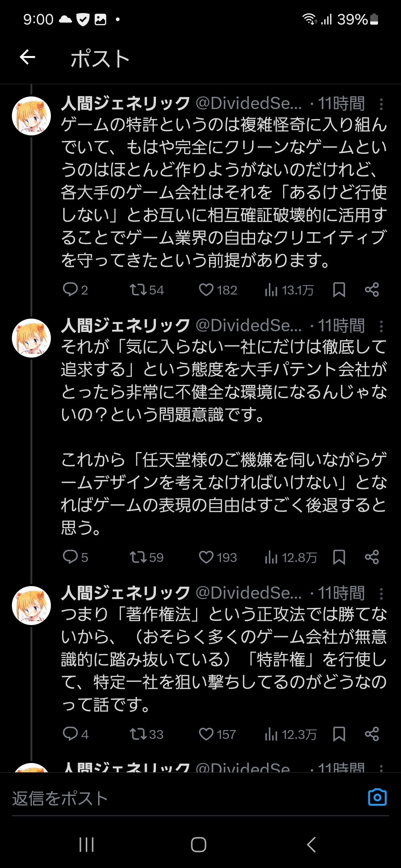Bookmark the first post about game patents
This screenshot has width=401, height=868.
click(339, 290)
